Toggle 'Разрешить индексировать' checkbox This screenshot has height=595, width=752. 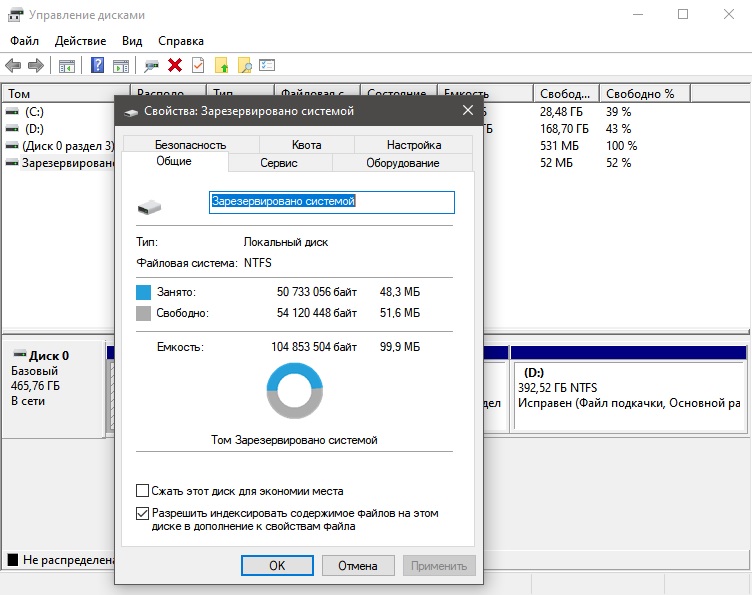(142, 513)
